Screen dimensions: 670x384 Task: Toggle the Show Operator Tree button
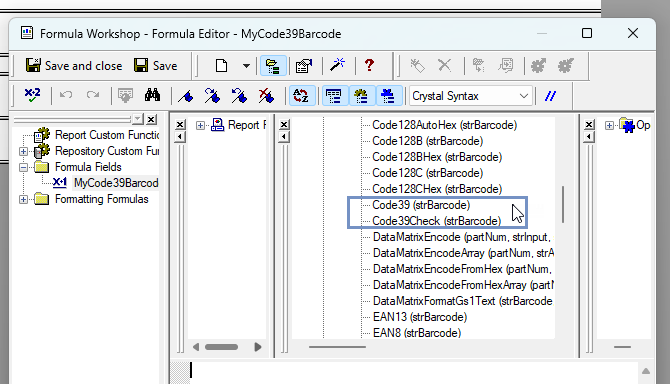389,96
